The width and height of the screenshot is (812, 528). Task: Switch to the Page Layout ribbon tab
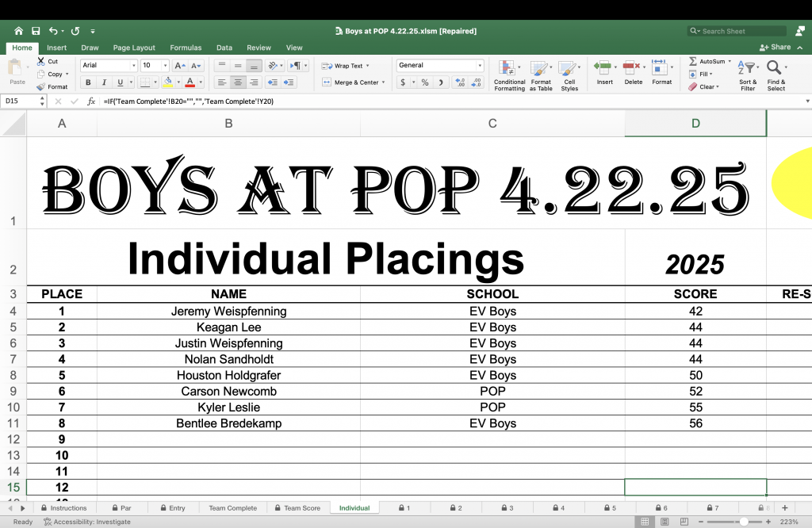[x=134, y=48]
